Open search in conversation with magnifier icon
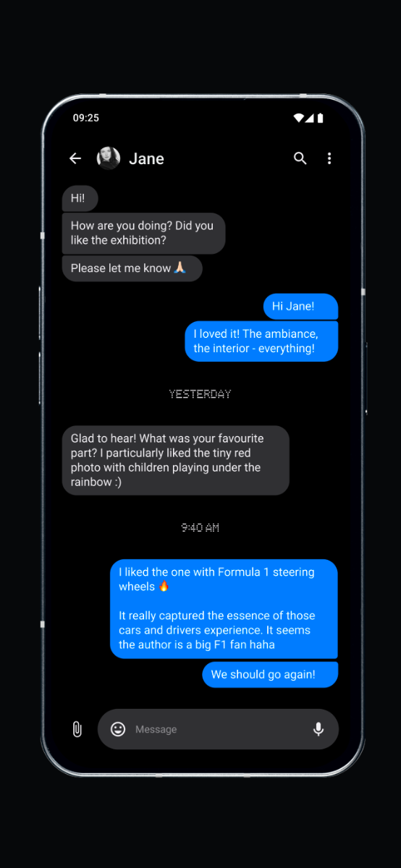401x868 pixels. coord(300,158)
